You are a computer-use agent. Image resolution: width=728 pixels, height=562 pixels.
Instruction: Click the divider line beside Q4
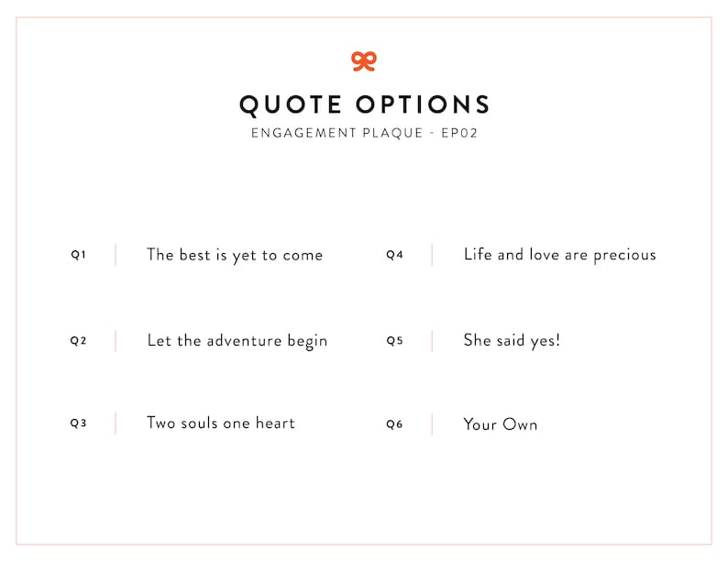click(x=432, y=255)
